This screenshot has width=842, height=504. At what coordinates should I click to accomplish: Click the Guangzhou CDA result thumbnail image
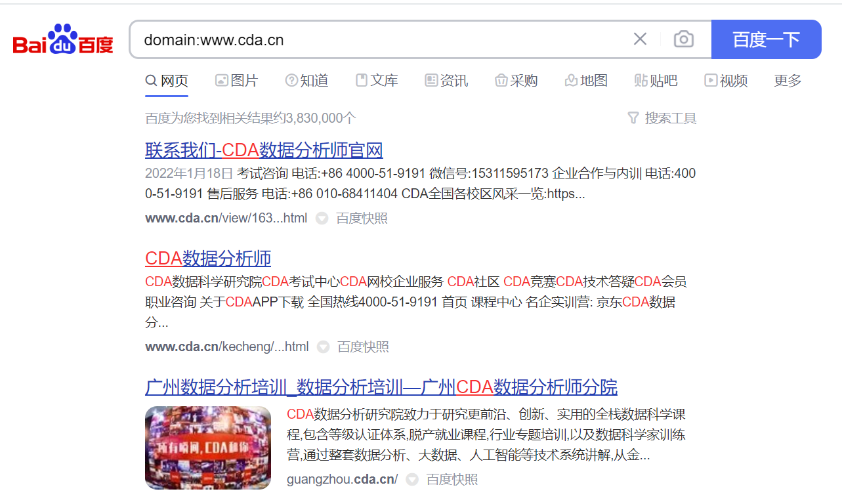point(208,448)
